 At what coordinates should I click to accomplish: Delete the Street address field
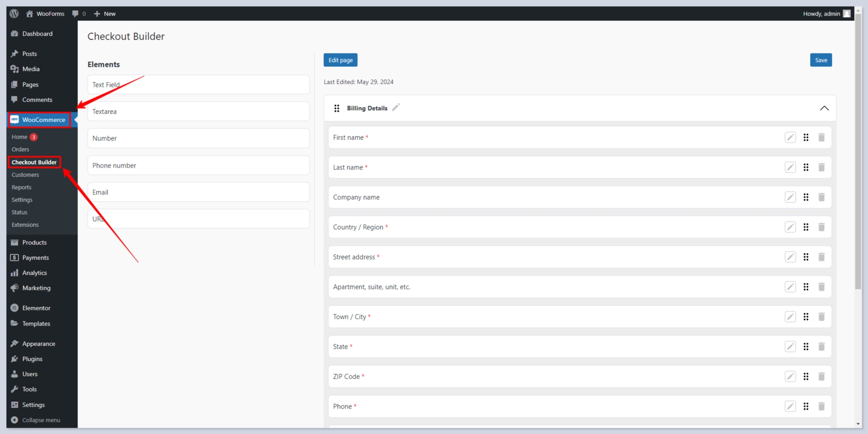tap(821, 257)
